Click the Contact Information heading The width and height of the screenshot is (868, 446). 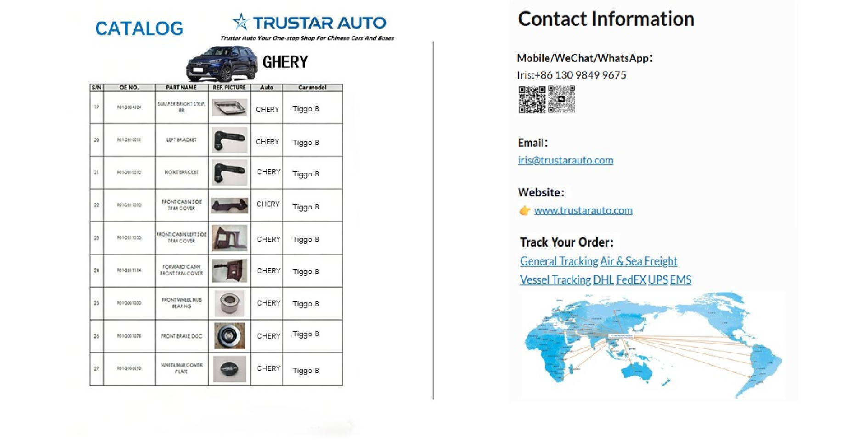tap(606, 19)
